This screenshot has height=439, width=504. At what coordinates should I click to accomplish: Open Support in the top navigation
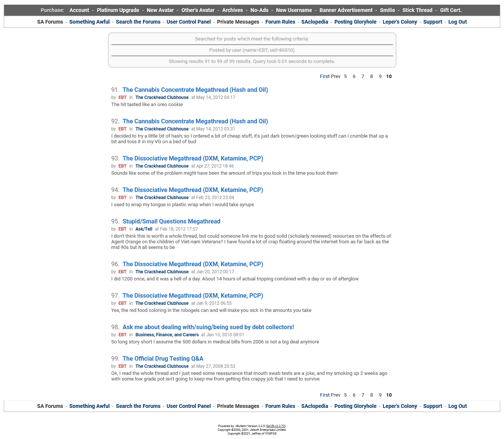tap(433, 22)
